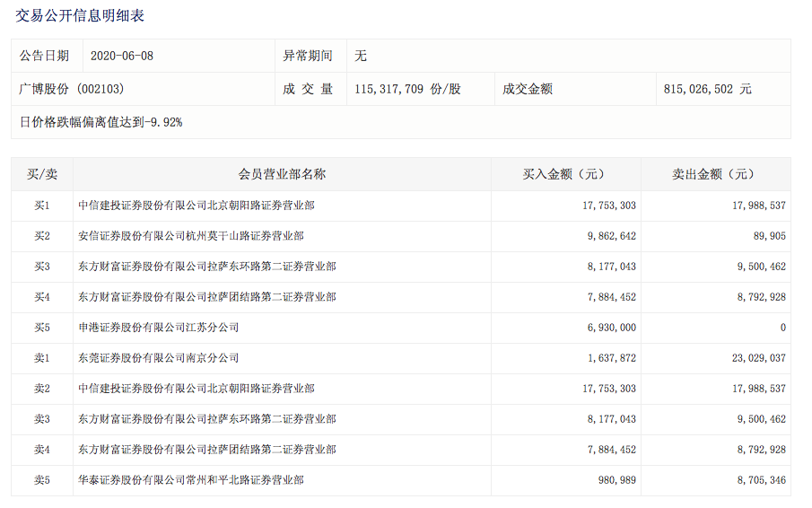
Task: Select 东方财富拉萨团结路 link in row 卖4
Action: 206,450
